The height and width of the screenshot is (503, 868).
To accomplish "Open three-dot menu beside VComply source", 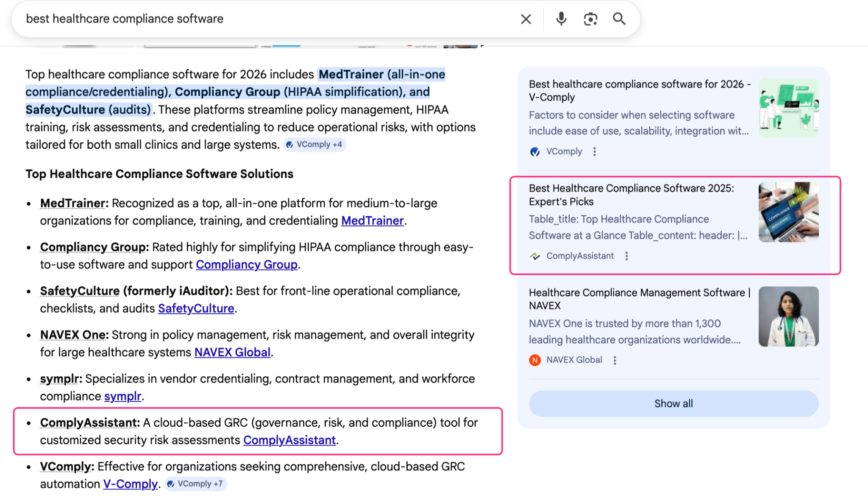I will 595,152.
